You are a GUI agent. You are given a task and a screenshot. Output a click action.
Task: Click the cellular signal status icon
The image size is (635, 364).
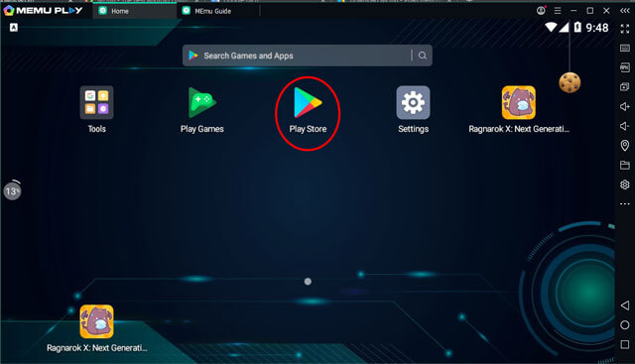click(565, 27)
